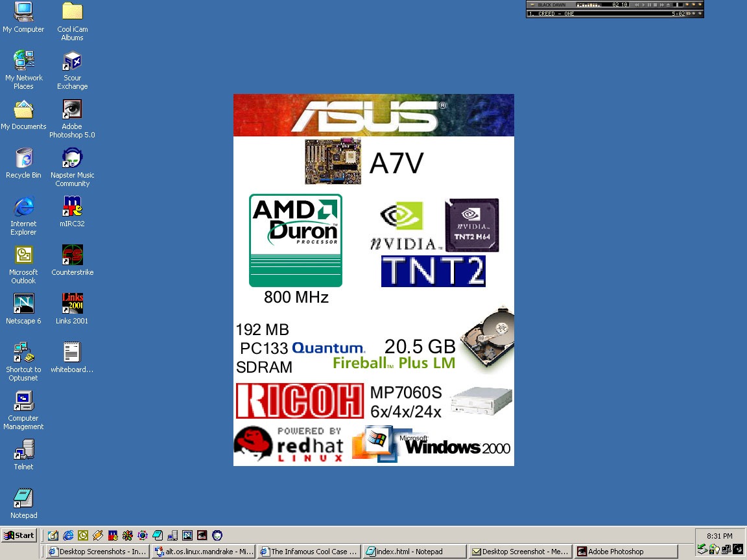Open the Links 2001 game shortcut

tap(72, 304)
